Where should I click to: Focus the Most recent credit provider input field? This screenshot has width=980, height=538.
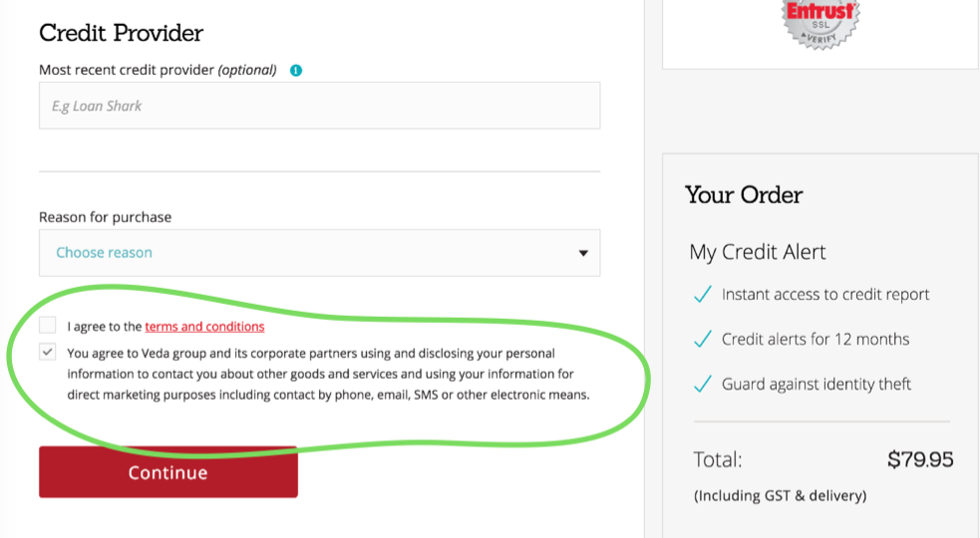[x=319, y=106]
